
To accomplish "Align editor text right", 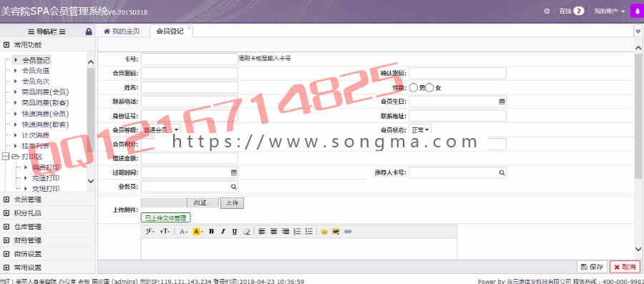I will (x=286, y=232).
